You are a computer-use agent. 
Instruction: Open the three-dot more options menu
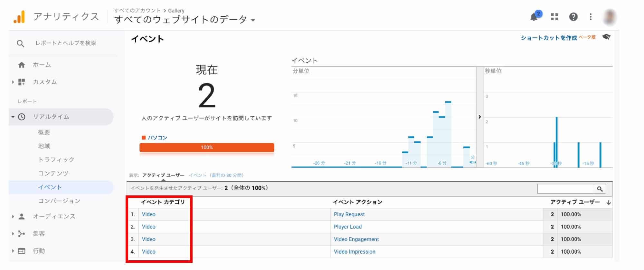point(591,17)
